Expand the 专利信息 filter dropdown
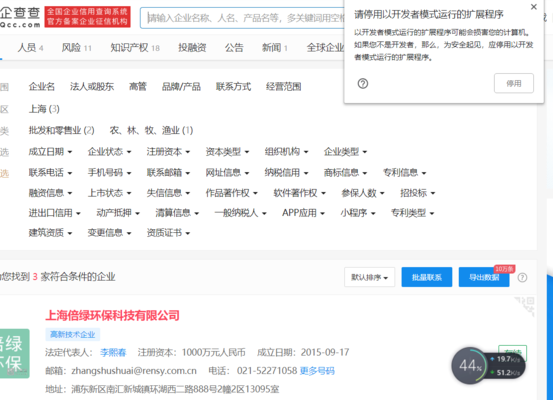 point(405,172)
